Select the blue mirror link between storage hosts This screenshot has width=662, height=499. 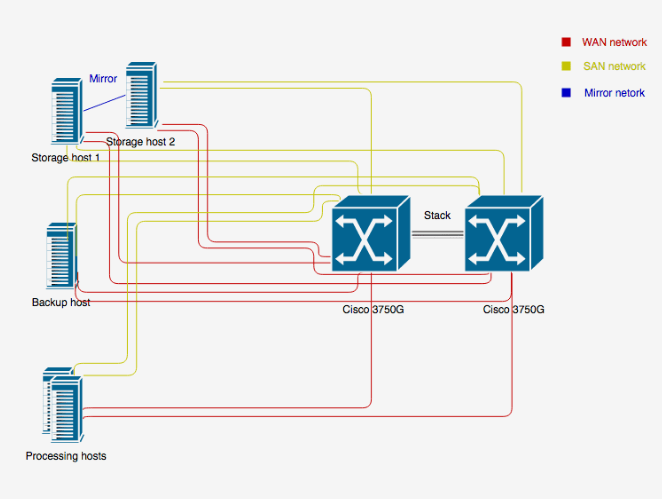104,103
